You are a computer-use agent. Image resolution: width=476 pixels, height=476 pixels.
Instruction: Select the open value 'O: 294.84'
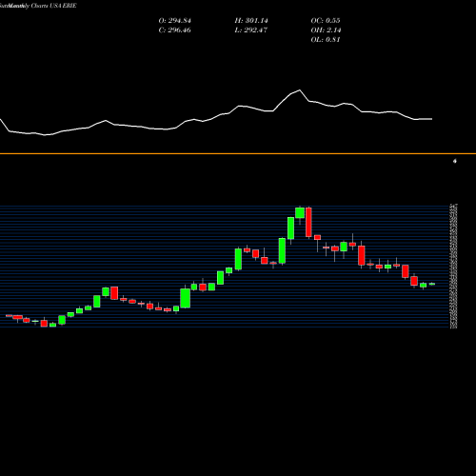click(x=175, y=21)
